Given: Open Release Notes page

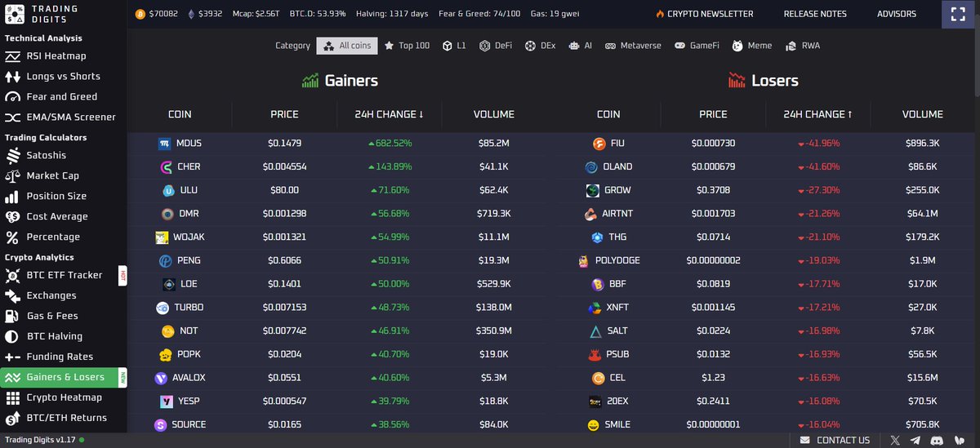Looking at the screenshot, I should click(815, 14).
